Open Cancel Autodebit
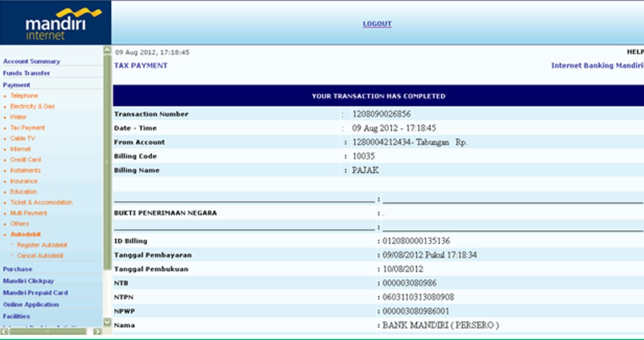The height and width of the screenshot is (340, 644). click(40, 255)
